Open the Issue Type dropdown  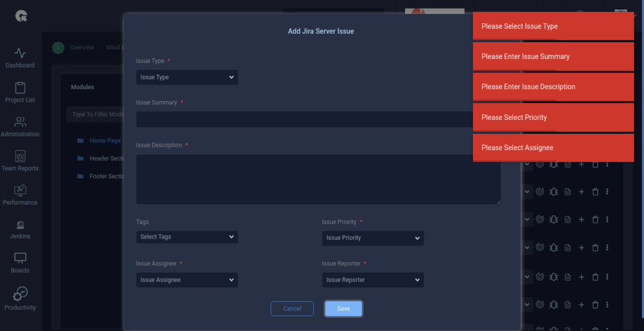pyautogui.click(x=187, y=77)
